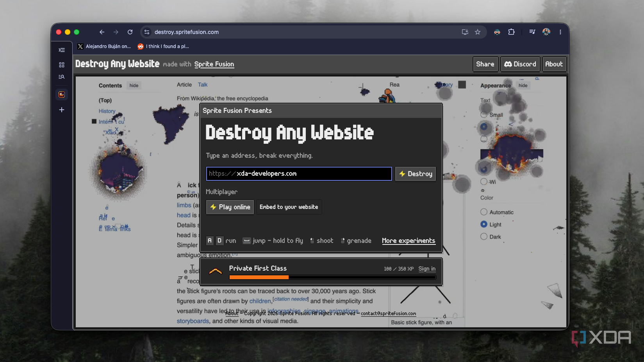This screenshot has height=362, width=644.
Task: Follow the Sprite Fusion link in header
Action: pyautogui.click(x=214, y=64)
